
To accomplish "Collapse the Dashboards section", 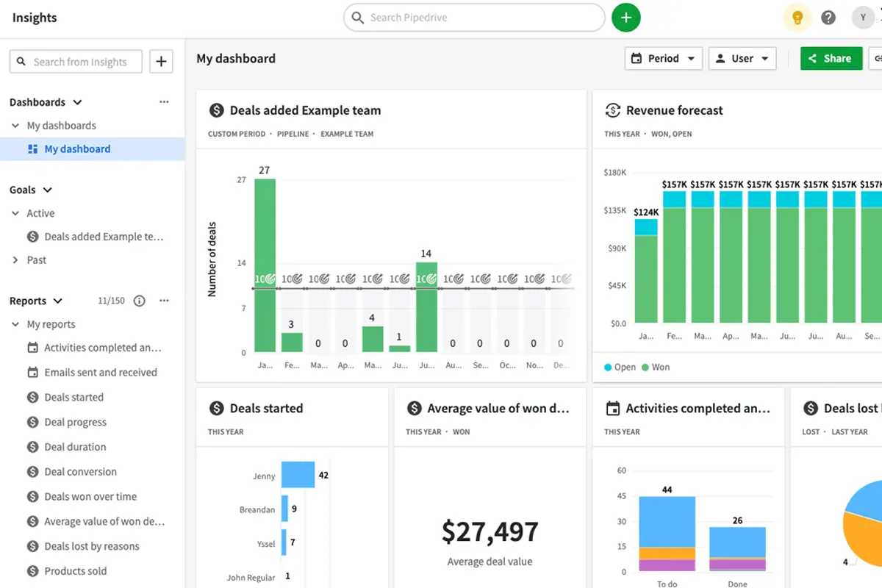I will (77, 102).
